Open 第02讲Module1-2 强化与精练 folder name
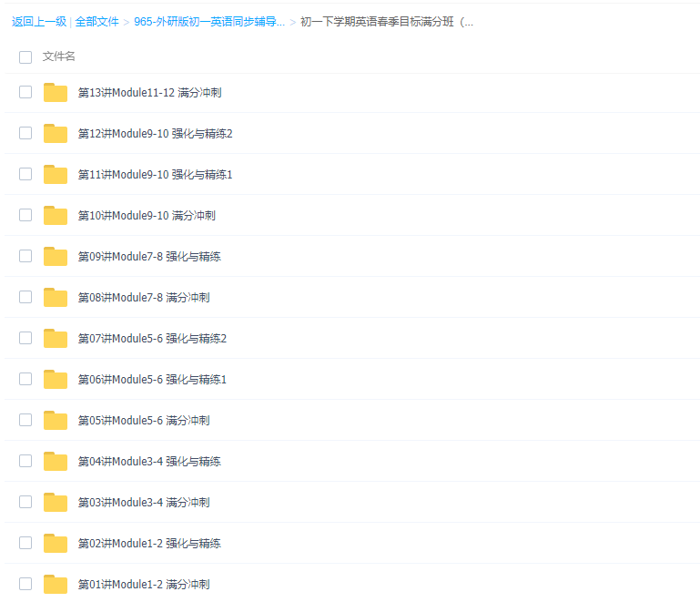The image size is (700, 602). click(149, 544)
